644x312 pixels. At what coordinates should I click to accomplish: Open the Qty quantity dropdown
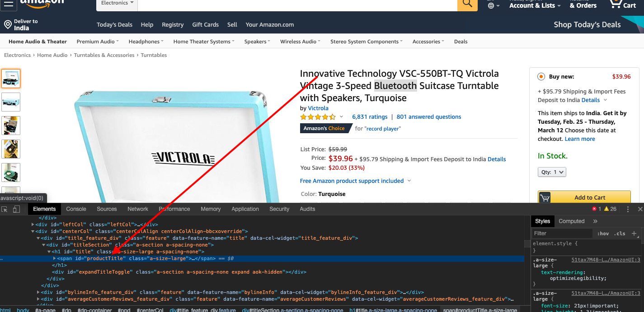tap(551, 172)
